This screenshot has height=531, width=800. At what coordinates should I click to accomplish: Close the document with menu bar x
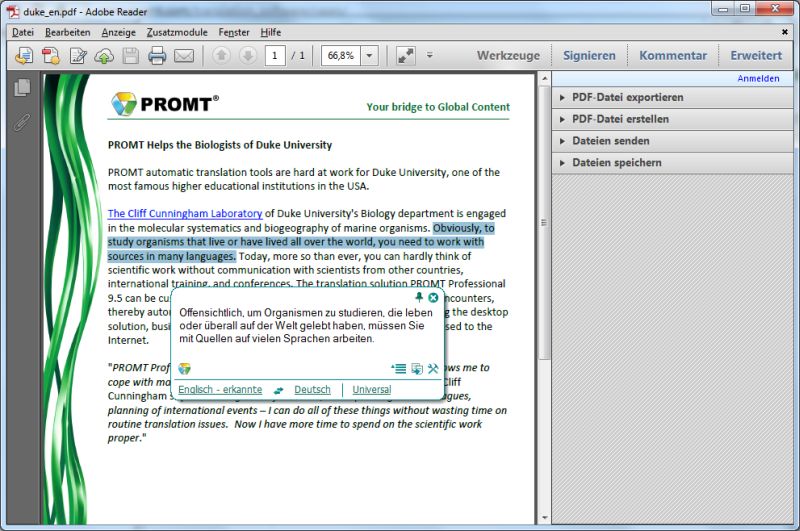(784, 32)
